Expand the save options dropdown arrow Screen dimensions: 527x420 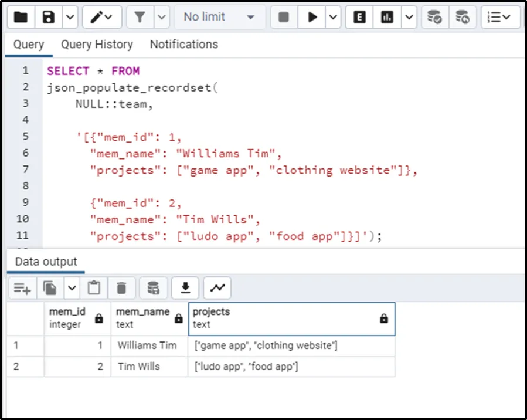click(70, 18)
